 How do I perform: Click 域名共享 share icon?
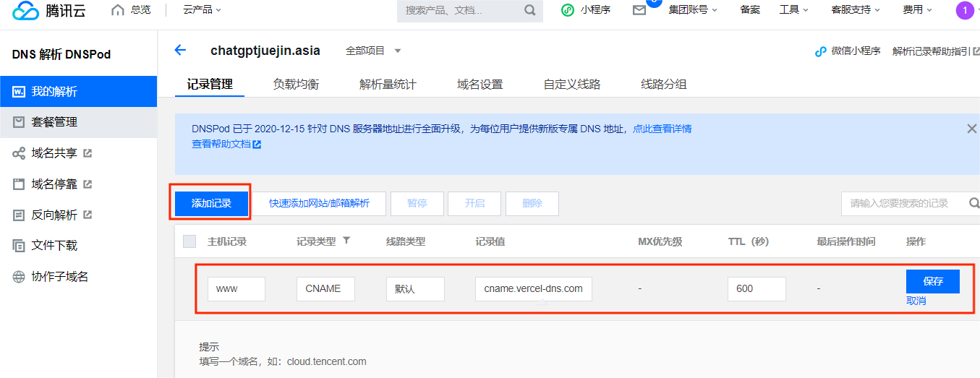[x=19, y=153]
